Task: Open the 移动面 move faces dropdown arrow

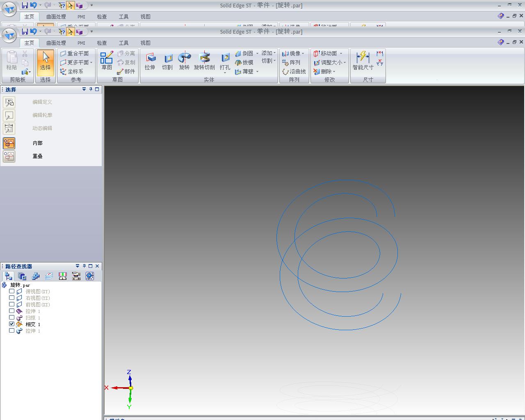Action: (x=341, y=53)
